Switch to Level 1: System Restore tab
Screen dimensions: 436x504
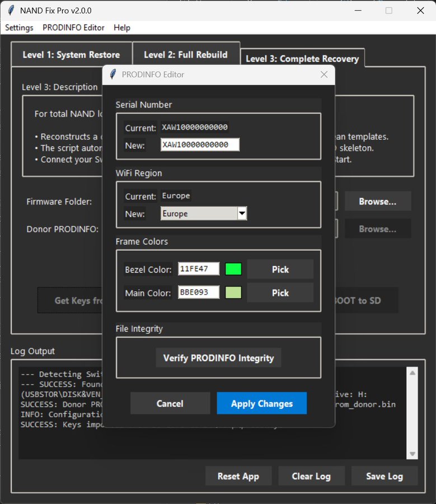(71, 55)
